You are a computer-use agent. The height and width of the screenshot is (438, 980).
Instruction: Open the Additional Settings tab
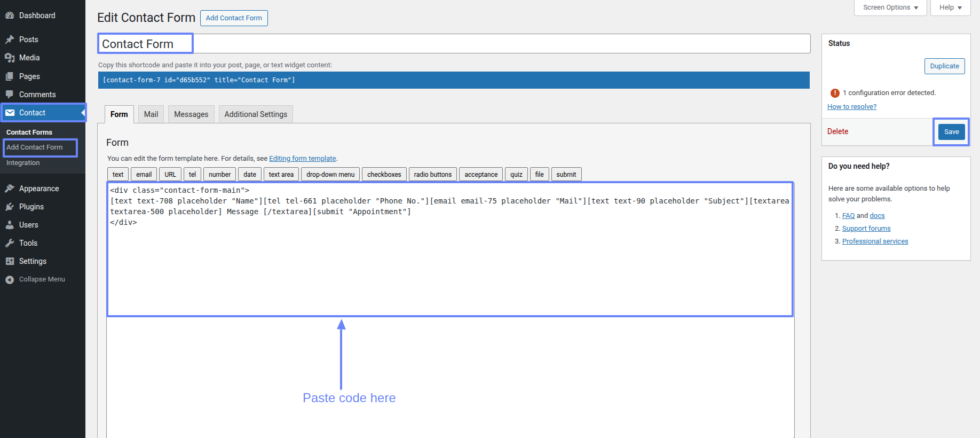click(x=256, y=114)
